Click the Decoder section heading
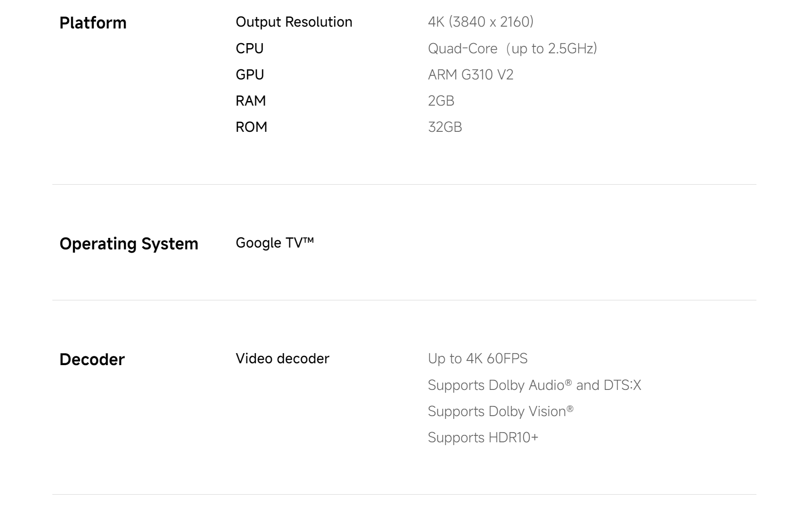This screenshot has width=812, height=513. pyautogui.click(x=92, y=359)
